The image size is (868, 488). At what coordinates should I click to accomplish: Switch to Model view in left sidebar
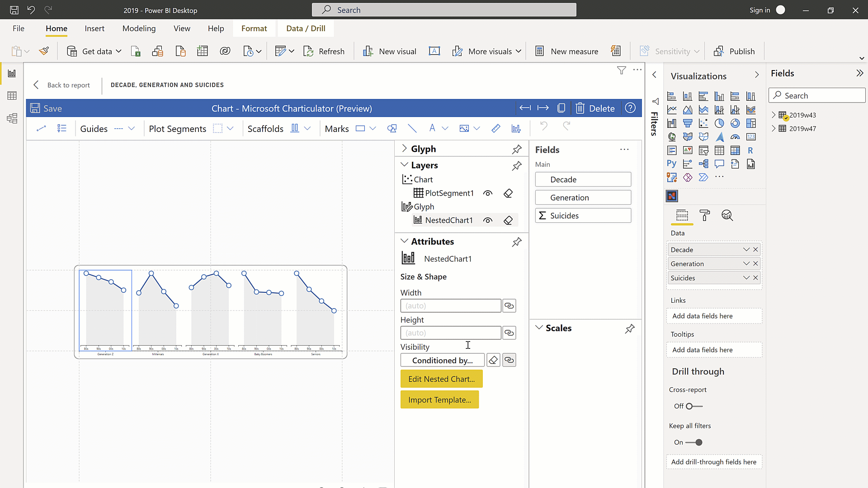(12, 118)
